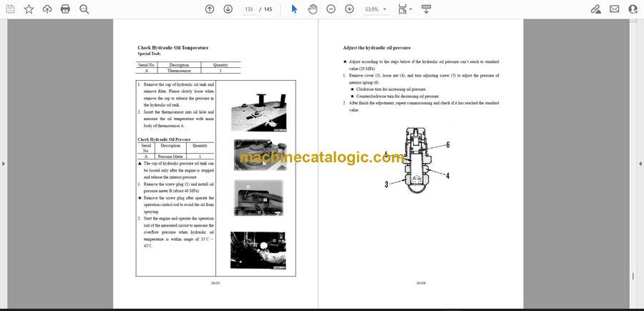The image size is (644, 311).
Task: Click the 'Pressure Meter' table cell
Action: [x=170, y=157]
